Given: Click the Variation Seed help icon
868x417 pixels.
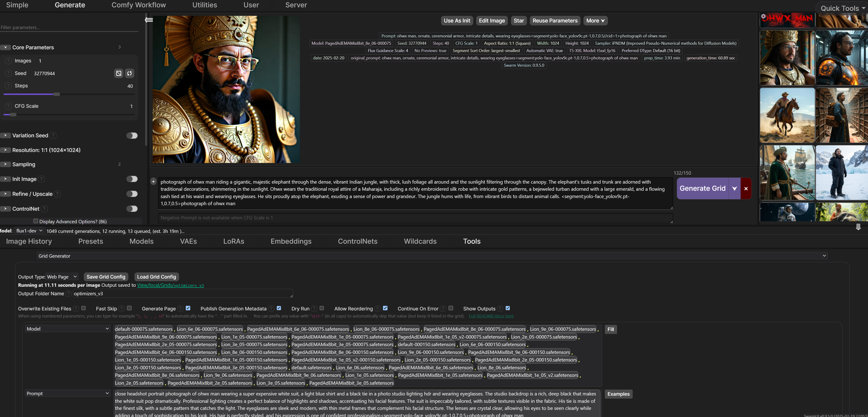Looking at the screenshot, I should tap(53, 135).
